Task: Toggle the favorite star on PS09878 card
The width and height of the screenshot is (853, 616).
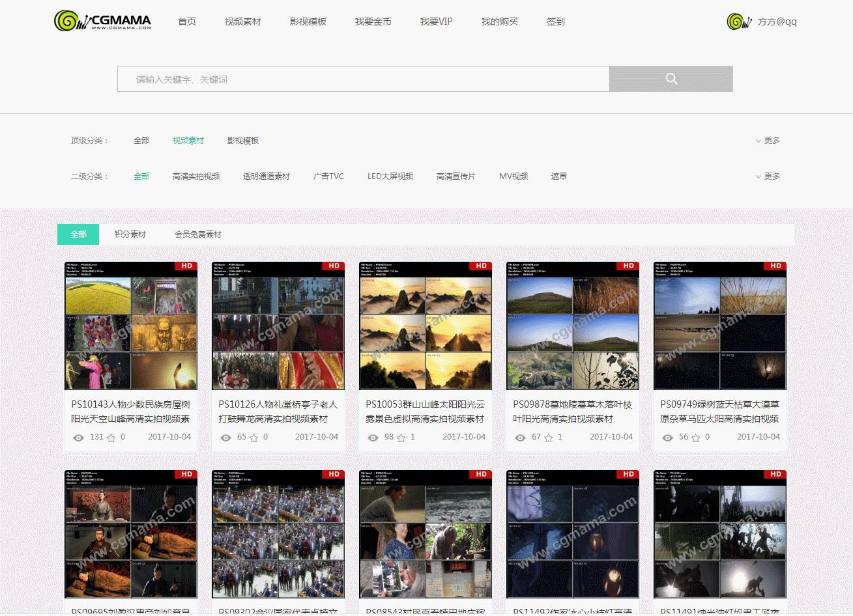Action: coord(549,437)
